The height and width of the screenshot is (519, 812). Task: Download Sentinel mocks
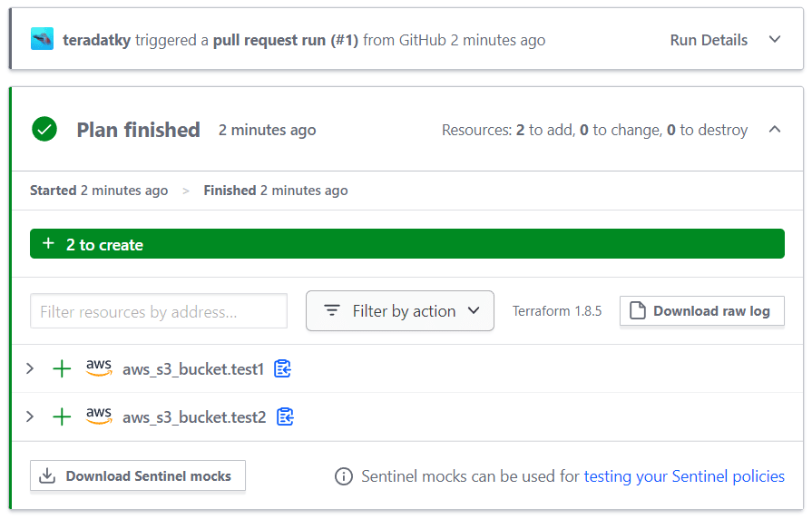click(x=138, y=475)
